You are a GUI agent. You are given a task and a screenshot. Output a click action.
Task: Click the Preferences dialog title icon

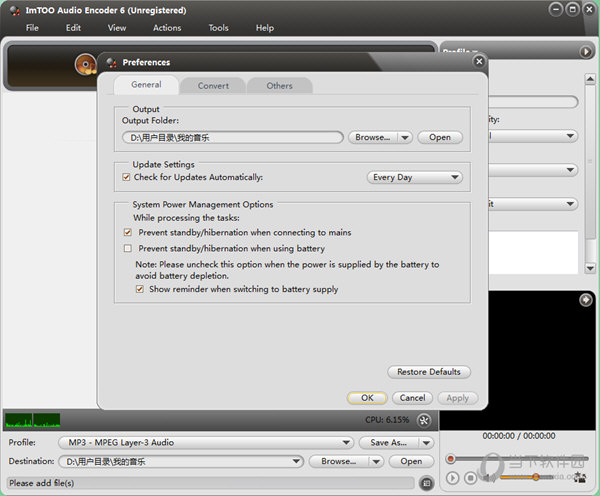click(x=111, y=62)
